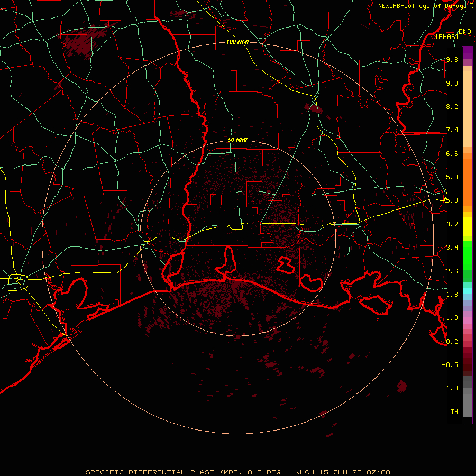Select the 2.6 legend value
Viewport: 476px width, 476px height.
tap(452, 271)
